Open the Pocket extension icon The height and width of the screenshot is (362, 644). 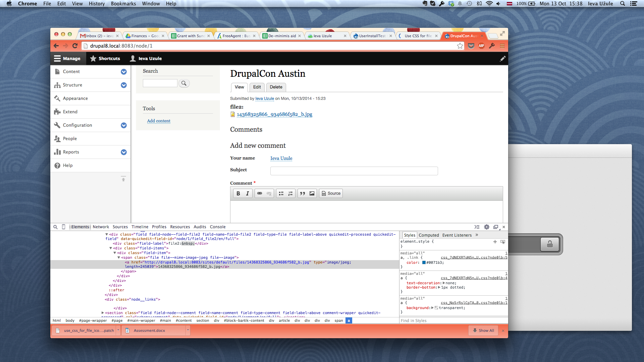[471, 46]
